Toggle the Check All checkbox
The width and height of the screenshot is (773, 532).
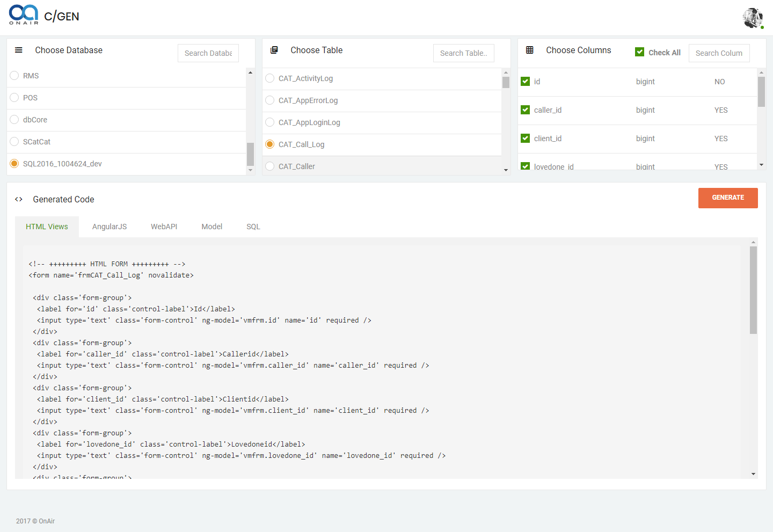tap(640, 52)
